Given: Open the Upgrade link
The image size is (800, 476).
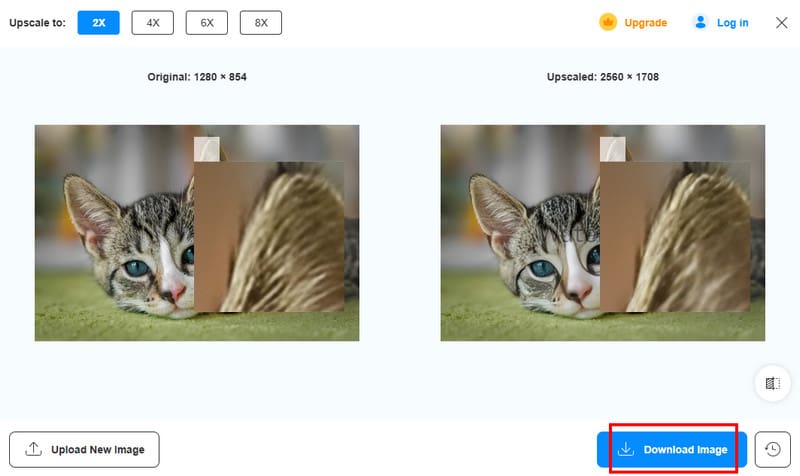Looking at the screenshot, I should tap(645, 23).
